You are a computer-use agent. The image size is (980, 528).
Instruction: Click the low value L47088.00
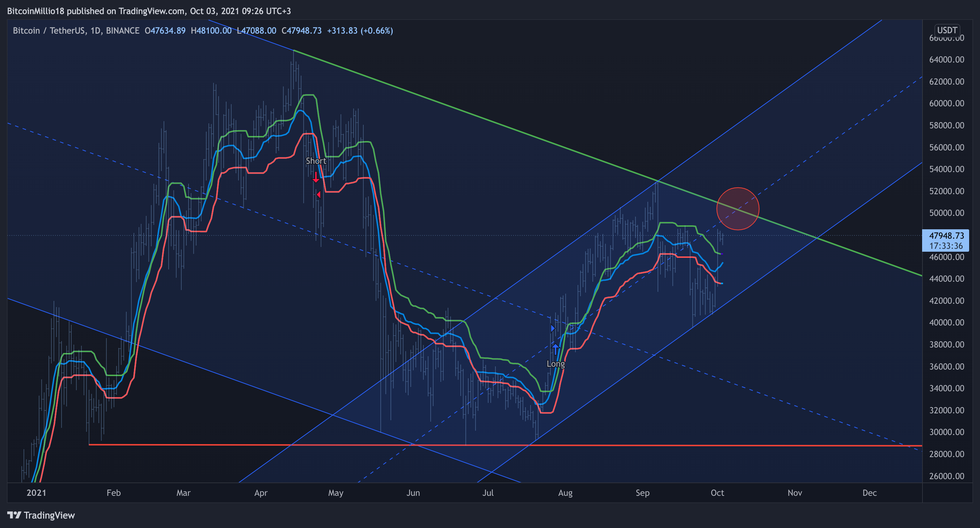[257, 30]
